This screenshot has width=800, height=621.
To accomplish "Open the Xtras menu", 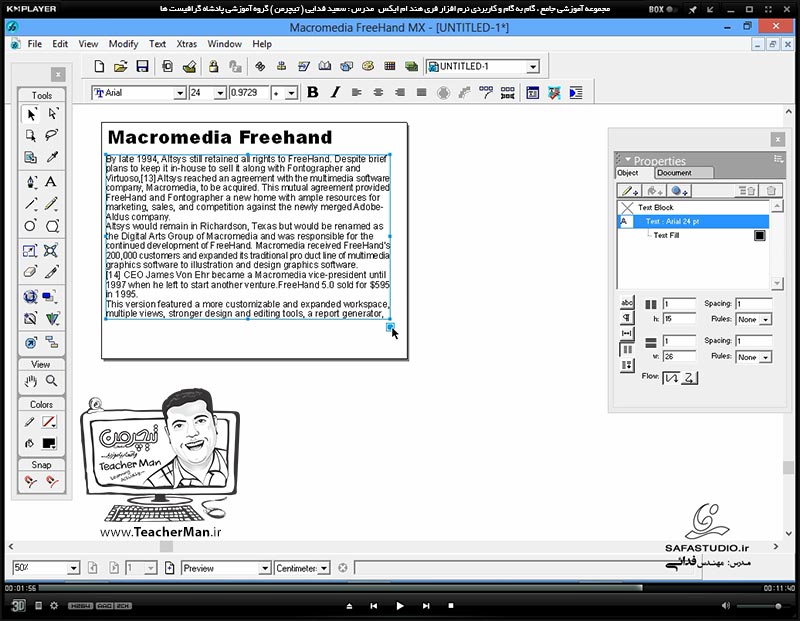I will click(187, 44).
